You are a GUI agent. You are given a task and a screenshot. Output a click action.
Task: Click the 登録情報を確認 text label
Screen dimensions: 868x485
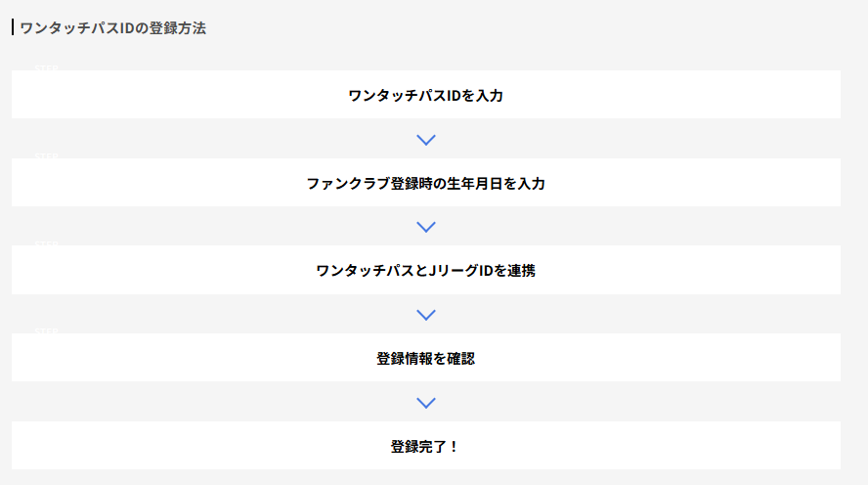click(x=425, y=359)
